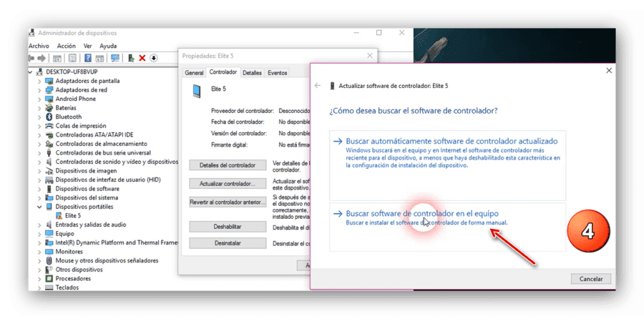Click the Actualizar controlador button

[228, 184]
